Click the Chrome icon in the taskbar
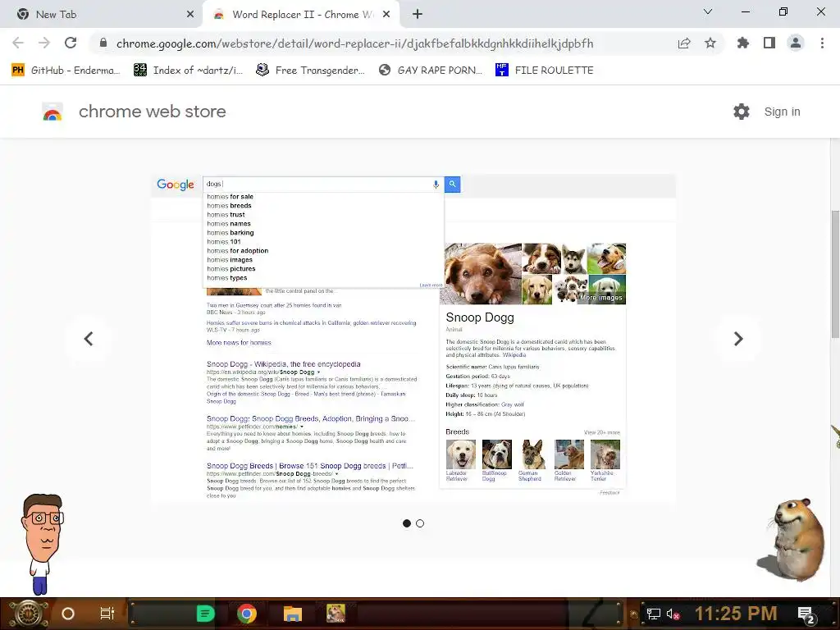Screen dimensions: 840x630 tap(246, 614)
